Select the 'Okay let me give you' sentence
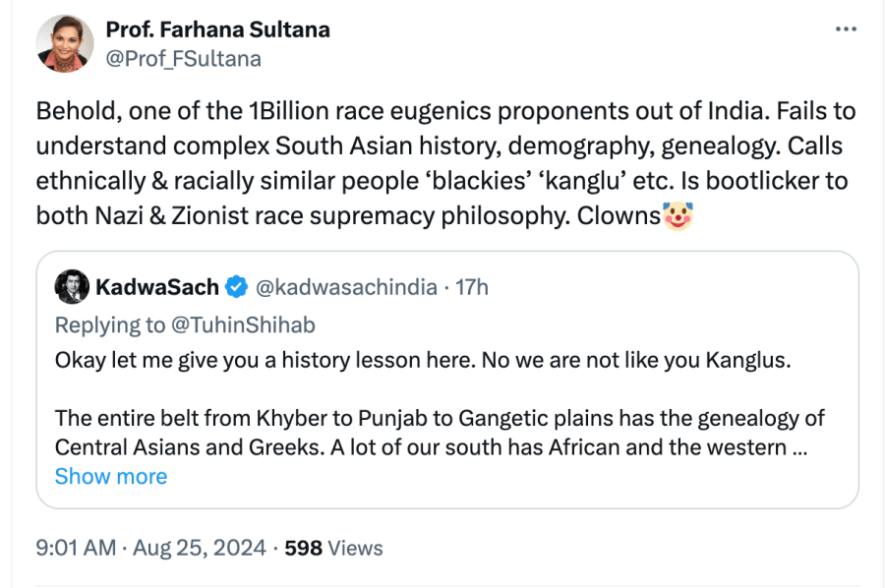 [423, 360]
